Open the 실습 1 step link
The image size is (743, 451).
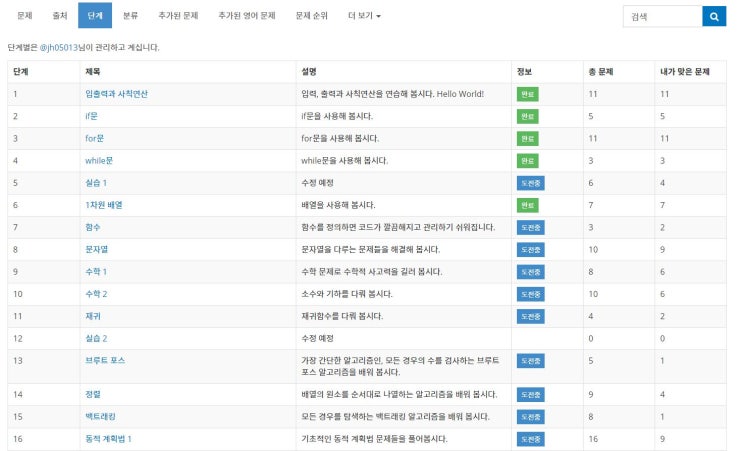click(x=96, y=183)
